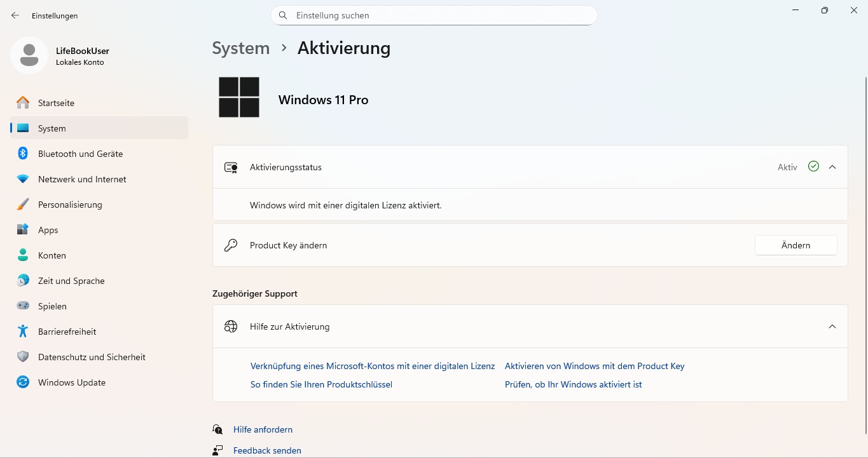Open link So finden Sie Ihren Produktschlüssel
The width and height of the screenshot is (868, 458).
pyautogui.click(x=321, y=384)
